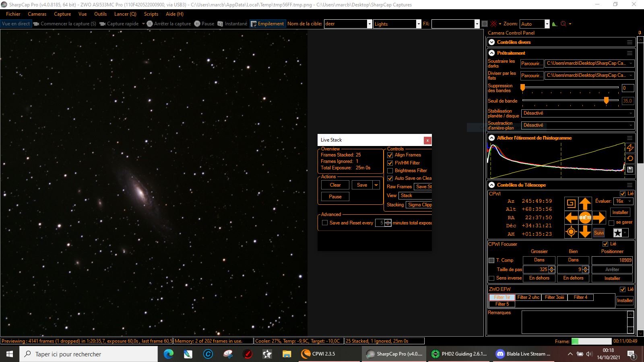Switch to PHD2 Guiding in the taskbar

pyautogui.click(x=459, y=354)
